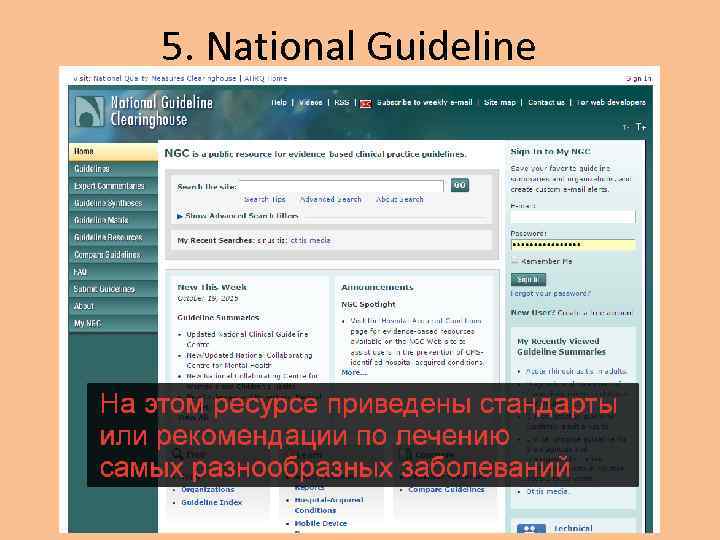Screen dimensions: 720x540
Task: Open National Collaborating Centre for Mental Health
Action: tap(249, 360)
